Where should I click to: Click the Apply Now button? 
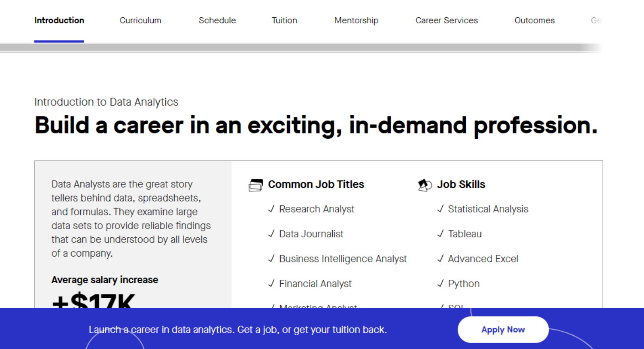pos(503,329)
